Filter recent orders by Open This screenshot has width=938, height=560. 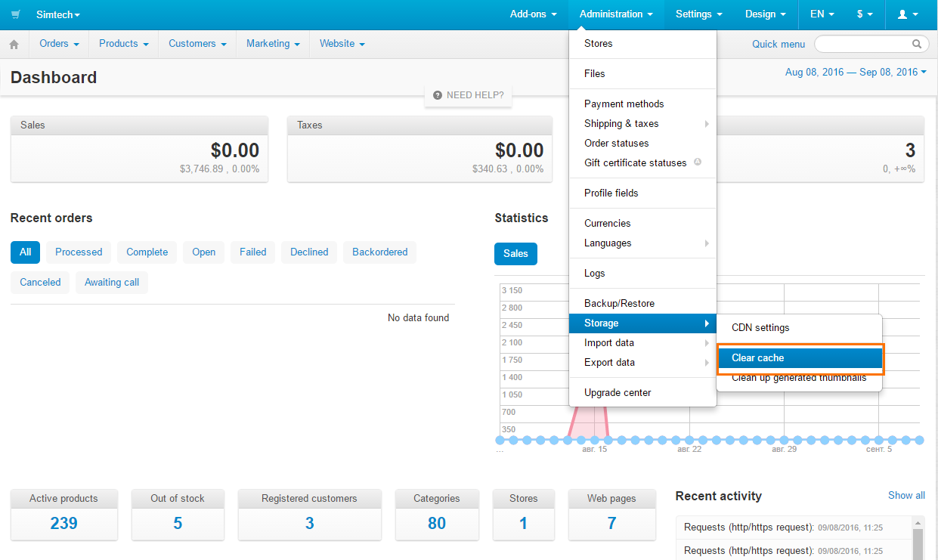coord(203,252)
